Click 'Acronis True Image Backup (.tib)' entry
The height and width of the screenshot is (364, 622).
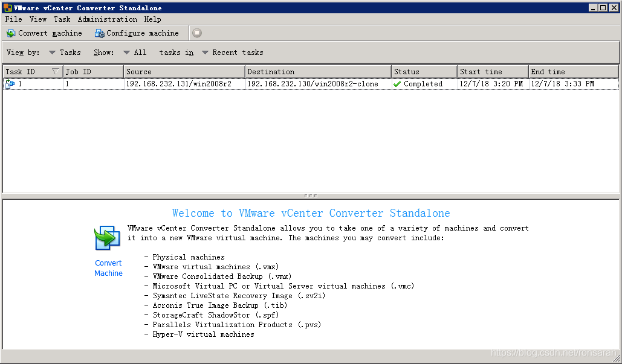[220, 305]
